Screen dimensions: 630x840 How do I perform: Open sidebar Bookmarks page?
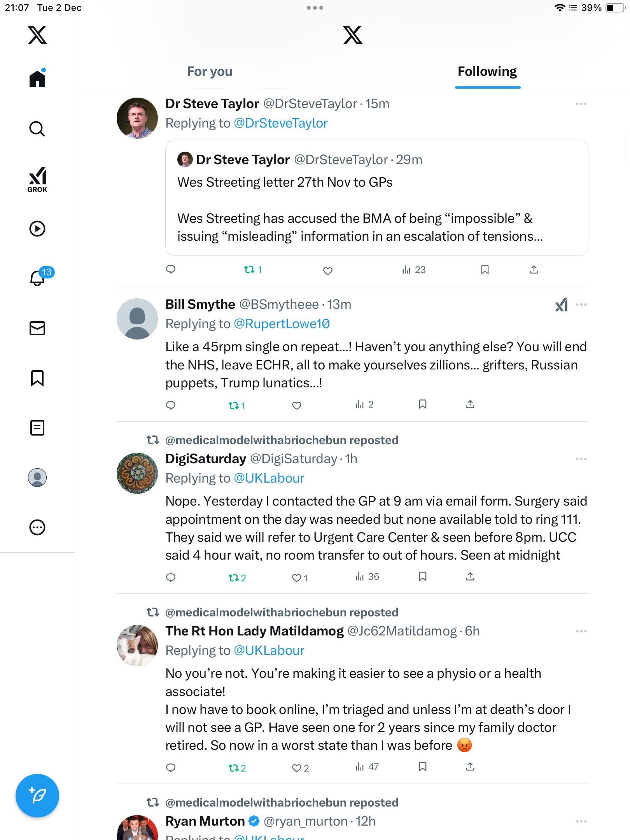coord(37,378)
